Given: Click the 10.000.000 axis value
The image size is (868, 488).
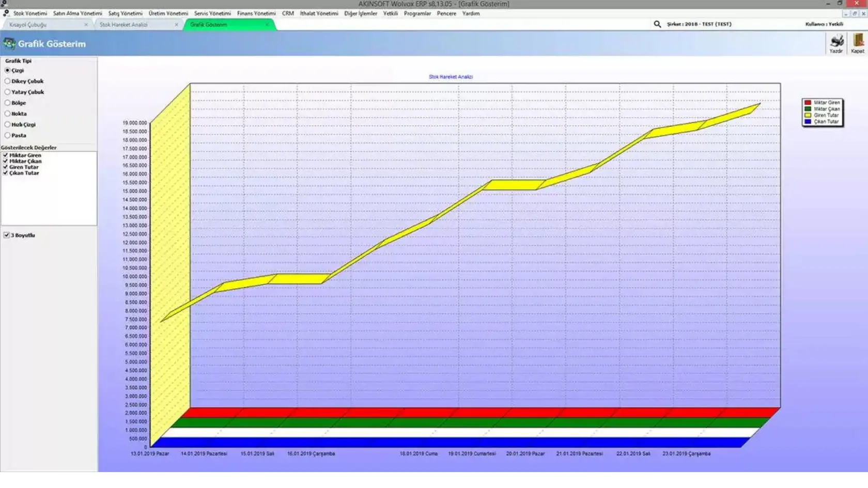Looking at the screenshot, I should point(134,276).
